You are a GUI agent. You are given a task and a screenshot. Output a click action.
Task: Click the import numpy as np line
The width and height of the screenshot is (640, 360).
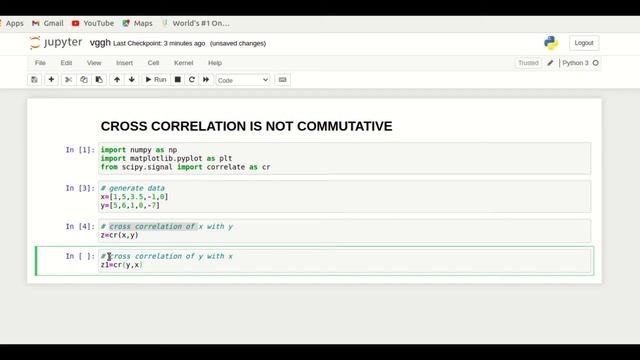(139, 150)
